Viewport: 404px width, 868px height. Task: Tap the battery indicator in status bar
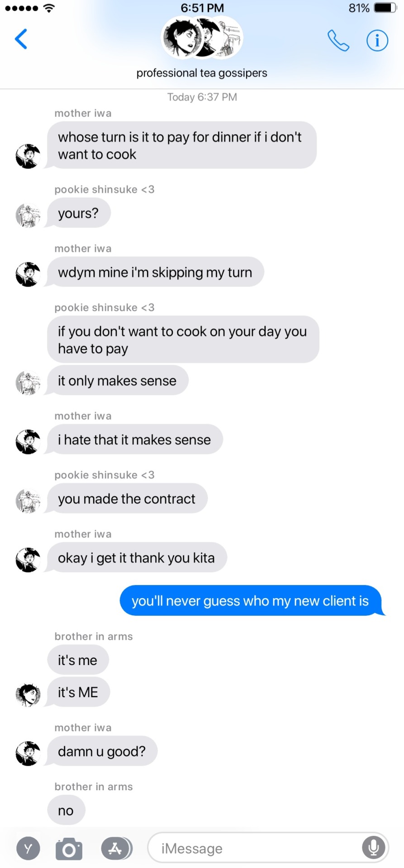(385, 8)
